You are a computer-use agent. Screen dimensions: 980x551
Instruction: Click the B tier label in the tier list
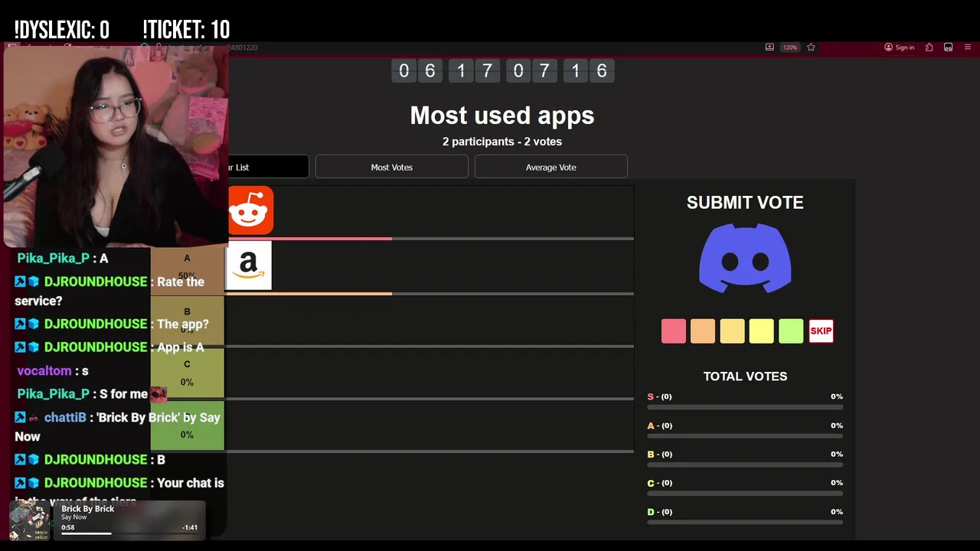click(x=187, y=320)
